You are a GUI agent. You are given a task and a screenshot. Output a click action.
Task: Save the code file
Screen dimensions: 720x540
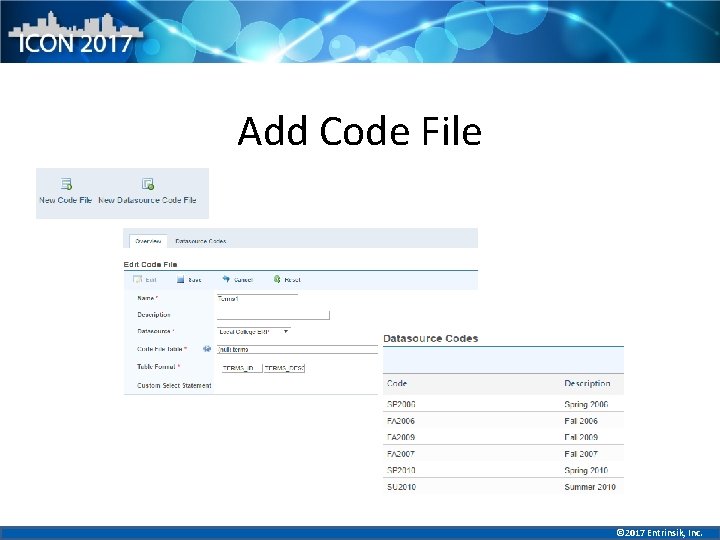pos(189,280)
